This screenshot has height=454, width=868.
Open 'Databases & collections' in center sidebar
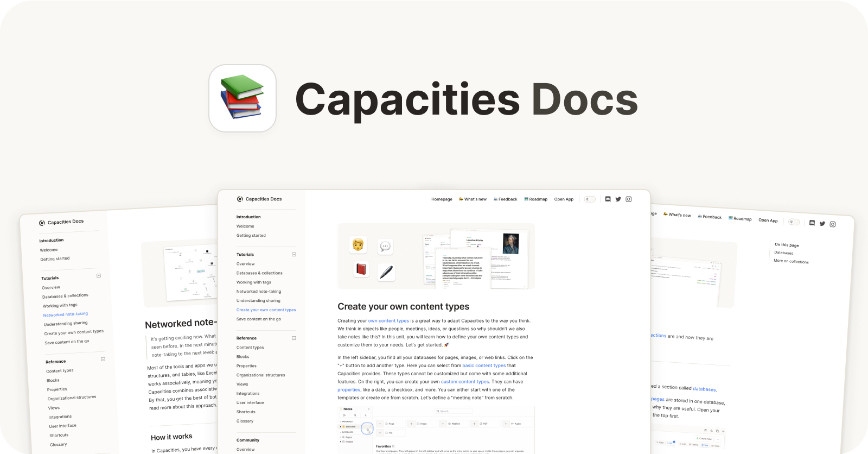point(259,273)
